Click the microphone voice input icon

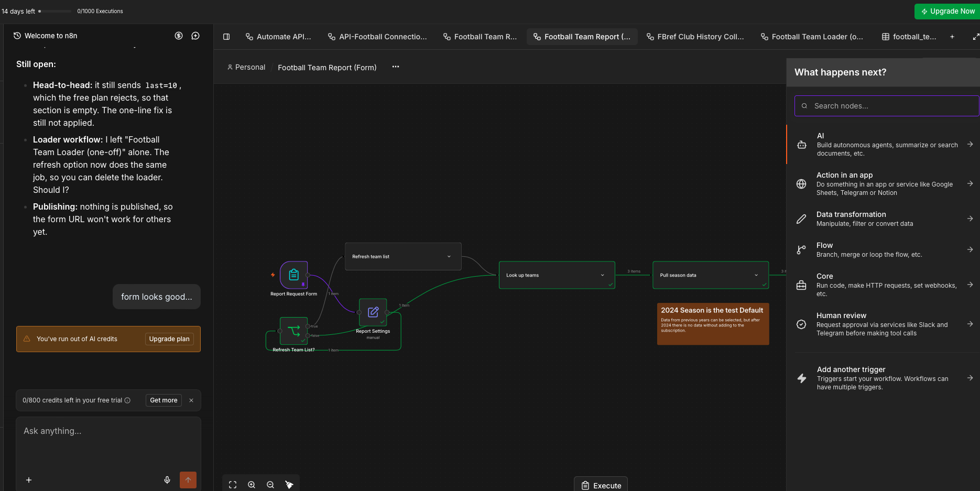coord(167,480)
